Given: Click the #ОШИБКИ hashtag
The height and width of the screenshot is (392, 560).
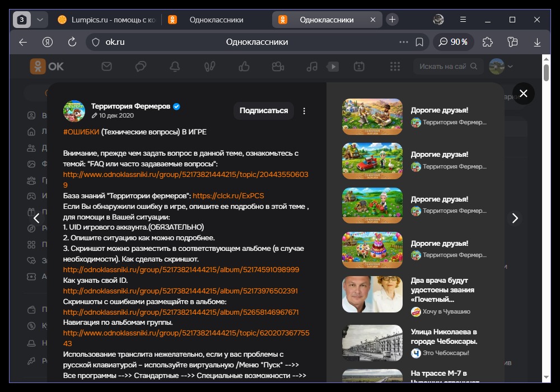Looking at the screenshot, I should click(x=81, y=132).
